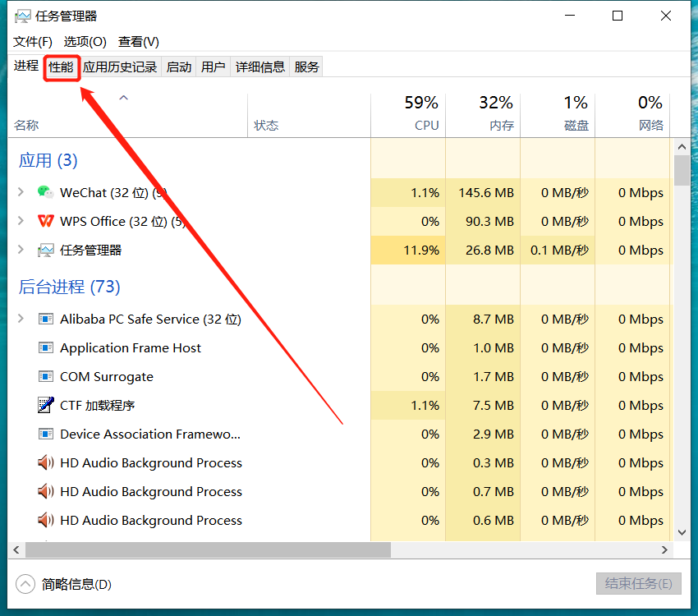Viewport: 698px width, 616px height.
Task: Sort by the 网络 column header
Action: click(632, 115)
